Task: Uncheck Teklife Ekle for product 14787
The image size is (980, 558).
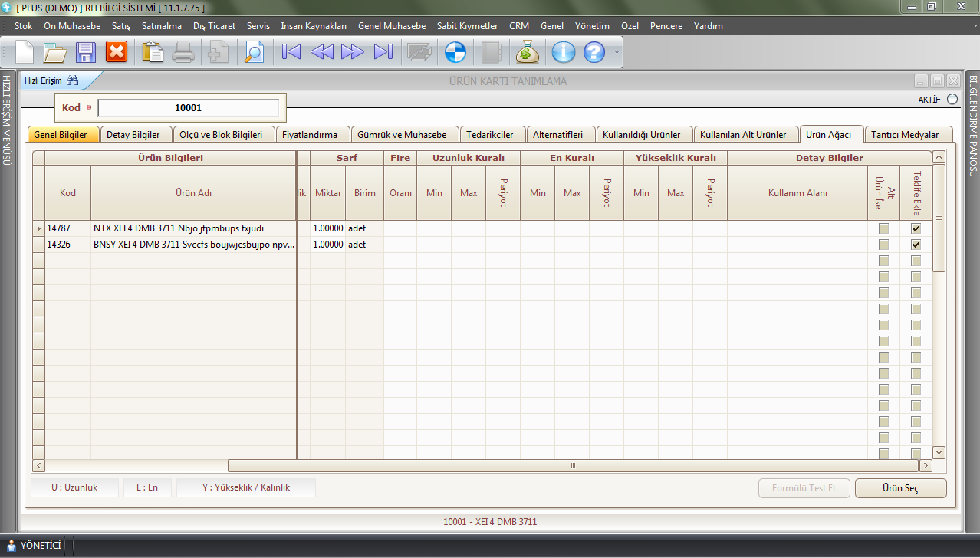Action: pos(916,228)
